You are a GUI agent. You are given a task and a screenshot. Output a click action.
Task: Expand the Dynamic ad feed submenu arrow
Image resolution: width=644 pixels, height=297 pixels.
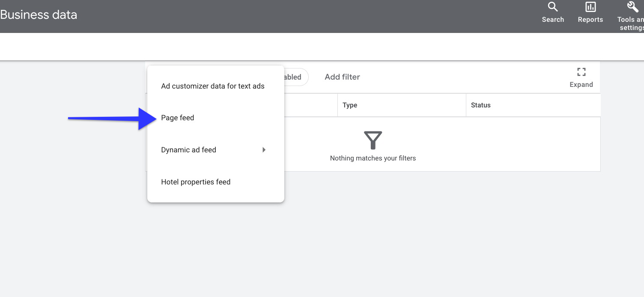coord(264,150)
